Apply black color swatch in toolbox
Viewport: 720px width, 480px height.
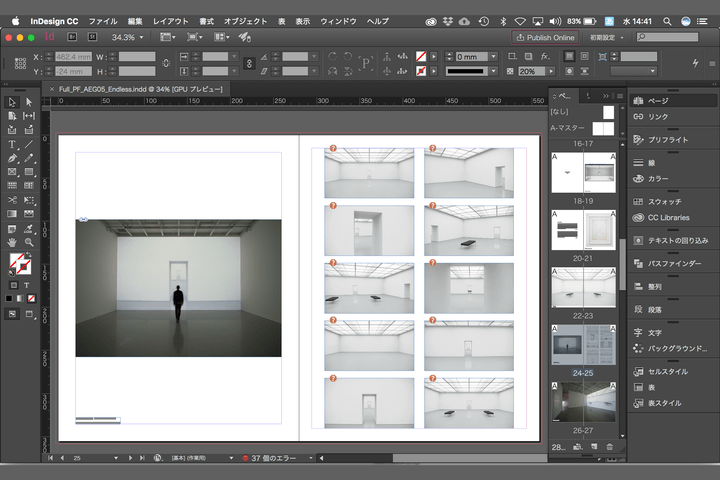click(9, 299)
